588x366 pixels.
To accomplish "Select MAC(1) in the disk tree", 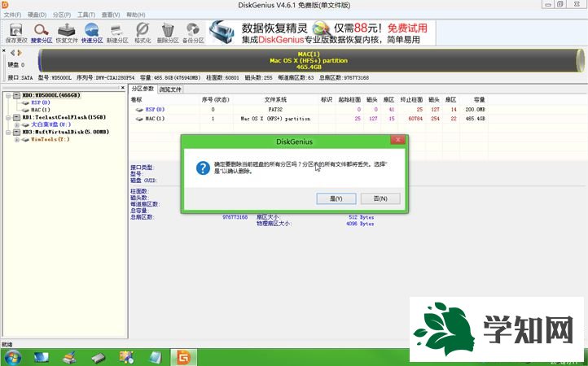I will click(x=40, y=110).
